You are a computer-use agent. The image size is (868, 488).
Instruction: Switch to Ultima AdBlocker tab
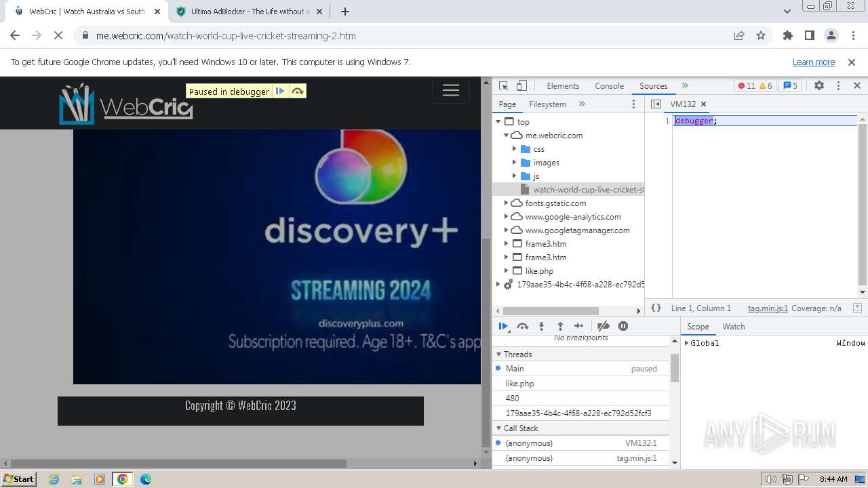click(250, 12)
